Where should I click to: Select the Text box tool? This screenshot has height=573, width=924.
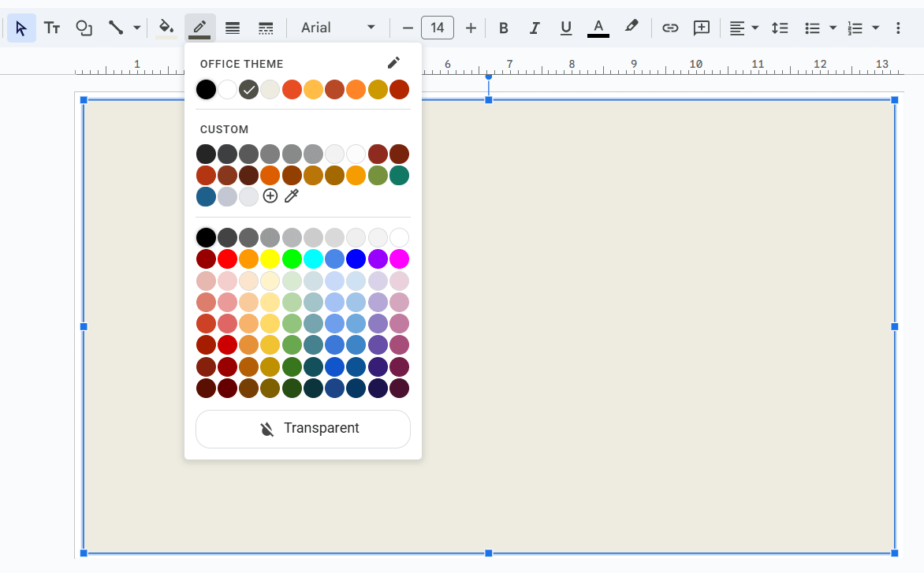(52, 28)
